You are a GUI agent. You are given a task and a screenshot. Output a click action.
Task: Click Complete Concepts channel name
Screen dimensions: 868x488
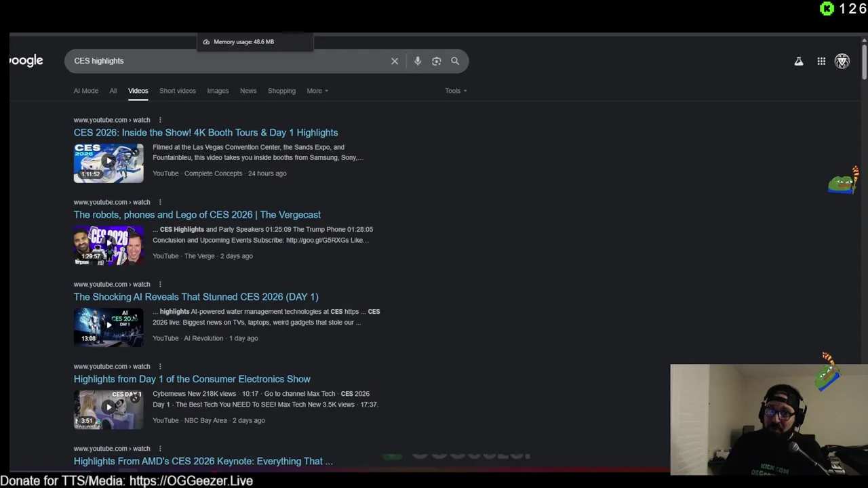(x=213, y=174)
